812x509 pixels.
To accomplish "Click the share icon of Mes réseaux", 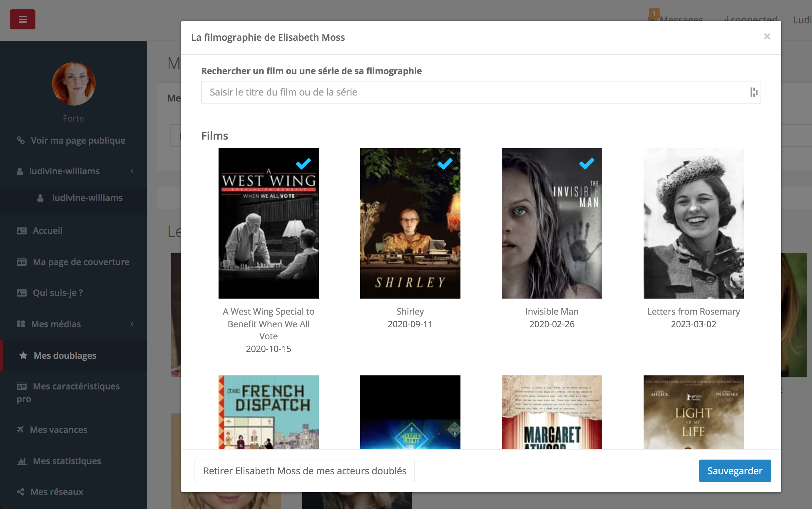I will coord(20,492).
